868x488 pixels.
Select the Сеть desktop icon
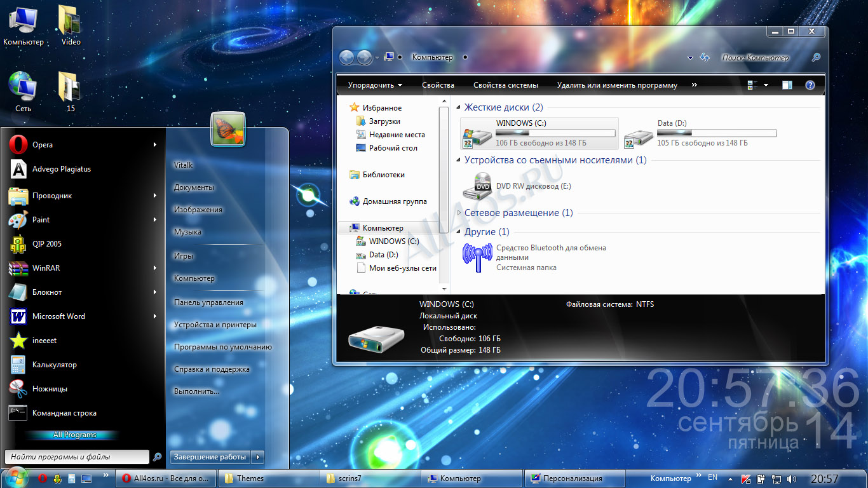coord(23,91)
